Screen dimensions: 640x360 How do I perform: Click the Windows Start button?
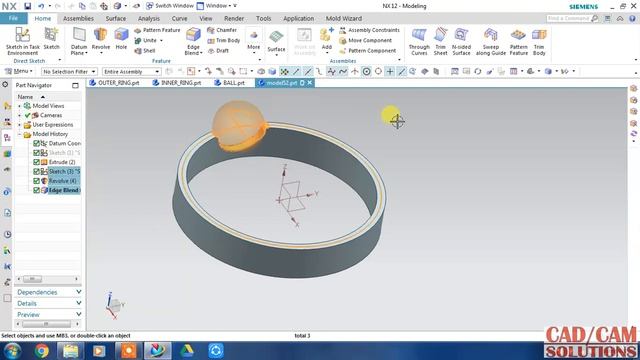[12, 351]
